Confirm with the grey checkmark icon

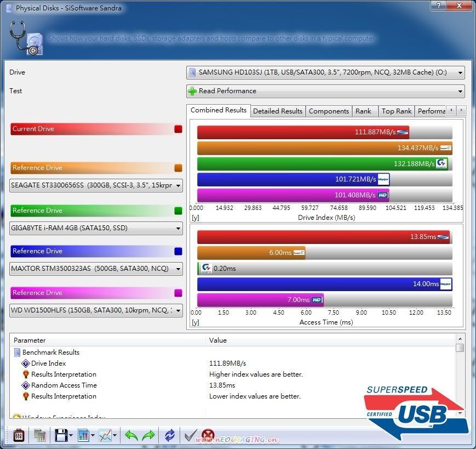(191, 436)
